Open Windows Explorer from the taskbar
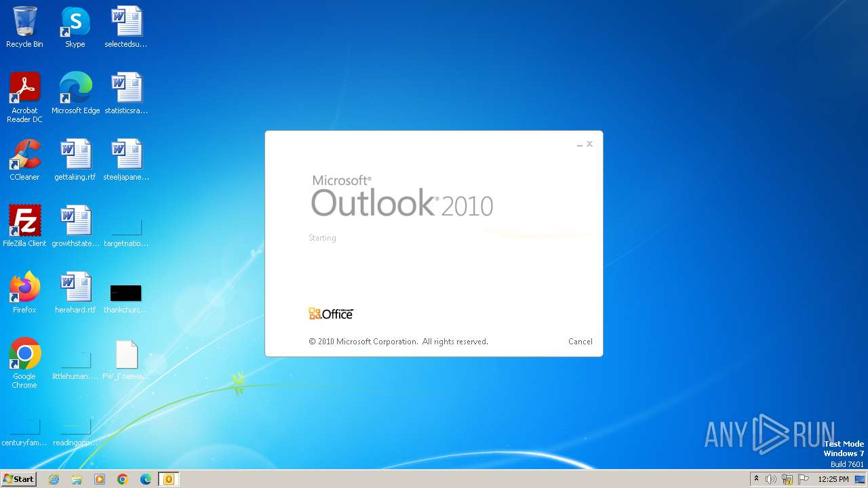The image size is (868, 488). (77, 479)
